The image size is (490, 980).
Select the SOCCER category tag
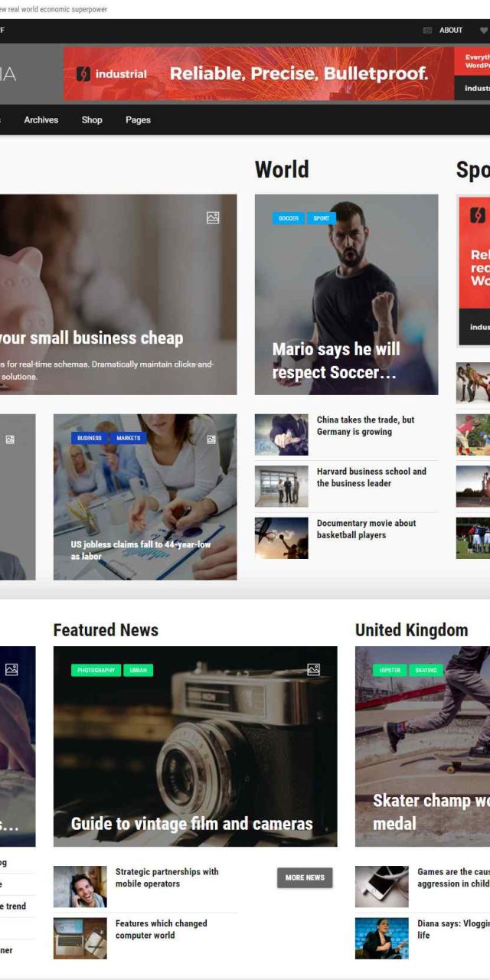[289, 218]
